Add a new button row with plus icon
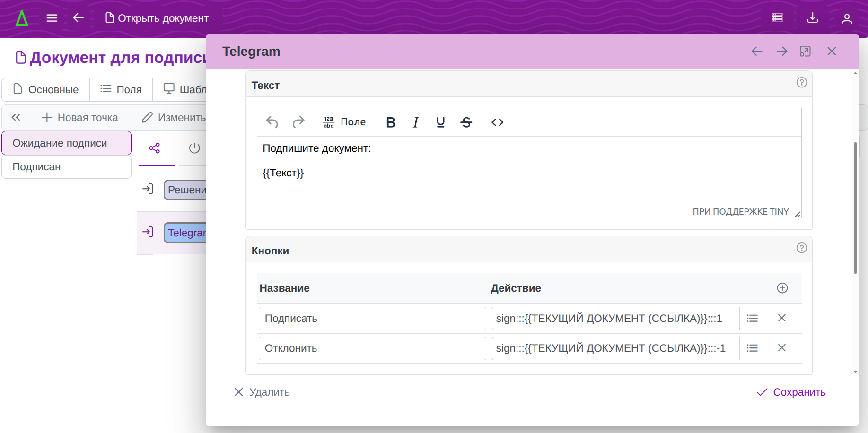The height and width of the screenshot is (433, 868). (x=782, y=288)
